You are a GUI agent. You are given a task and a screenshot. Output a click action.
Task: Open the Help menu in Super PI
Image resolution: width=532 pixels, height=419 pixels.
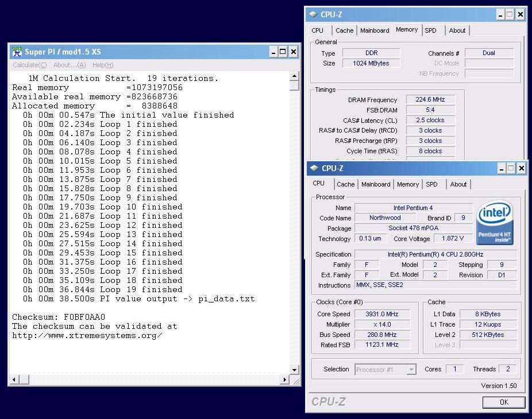click(x=103, y=65)
